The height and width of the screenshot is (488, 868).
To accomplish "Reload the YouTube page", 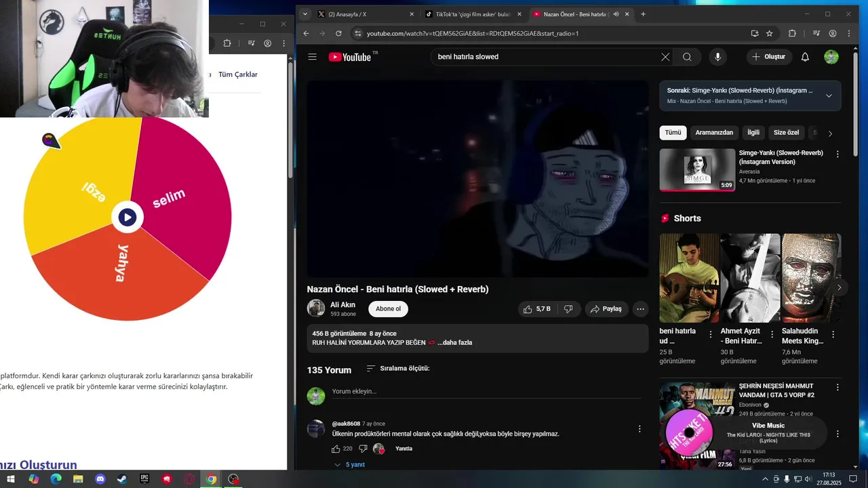I will point(340,33).
